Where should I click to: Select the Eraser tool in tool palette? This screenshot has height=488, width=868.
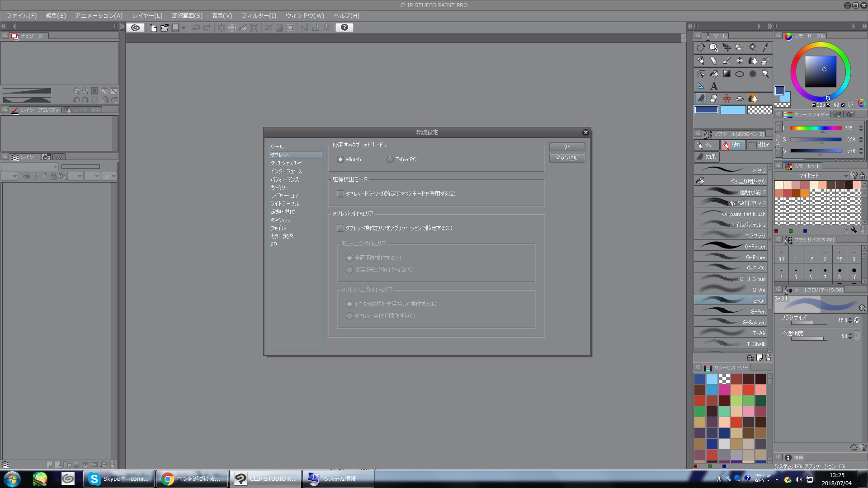[x=713, y=61]
